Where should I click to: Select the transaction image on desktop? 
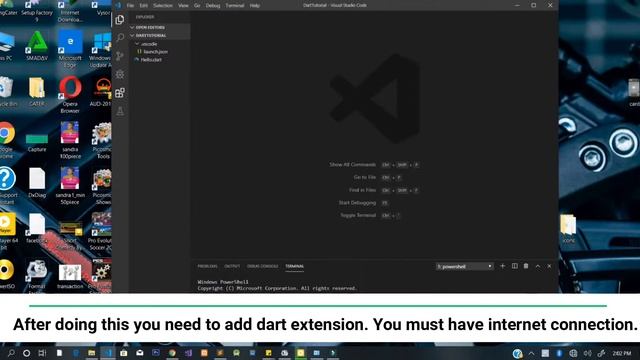tap(70, 277)
